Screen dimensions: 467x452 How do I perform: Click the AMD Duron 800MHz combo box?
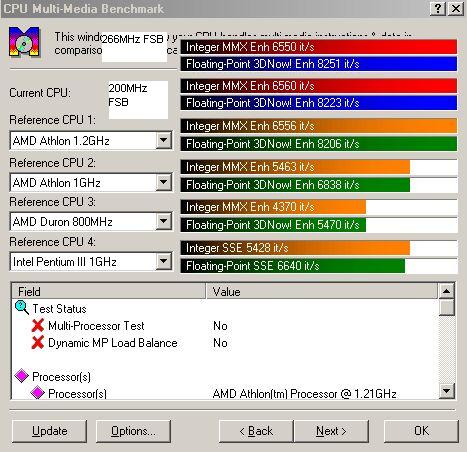(x=91, y=221)
